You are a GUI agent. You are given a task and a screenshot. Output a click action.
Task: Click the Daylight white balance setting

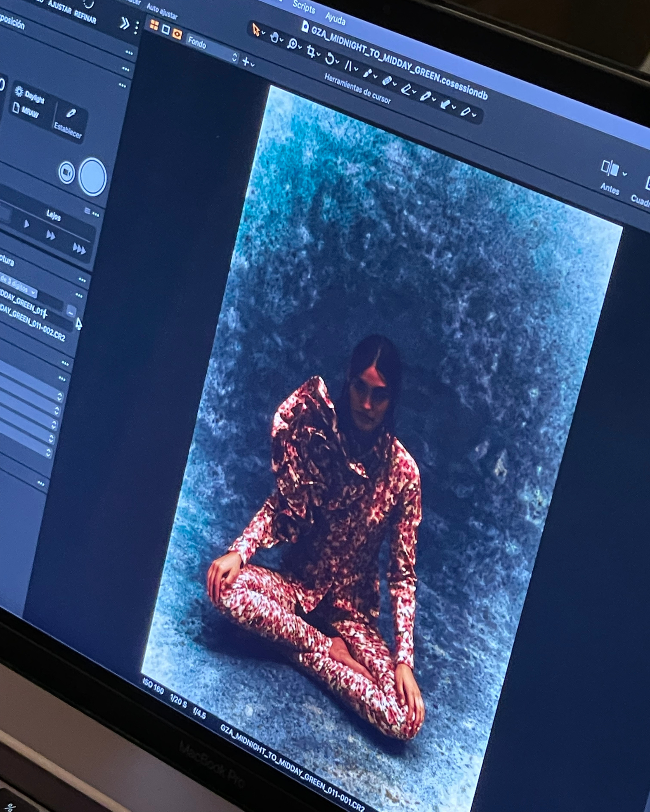pyautogui.click(x=31, y=95)
